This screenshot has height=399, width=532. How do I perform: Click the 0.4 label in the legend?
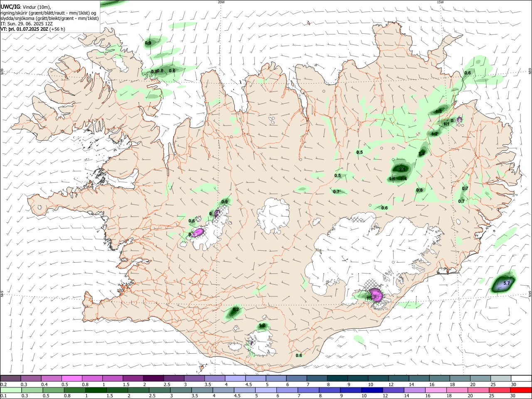point(44,384)
